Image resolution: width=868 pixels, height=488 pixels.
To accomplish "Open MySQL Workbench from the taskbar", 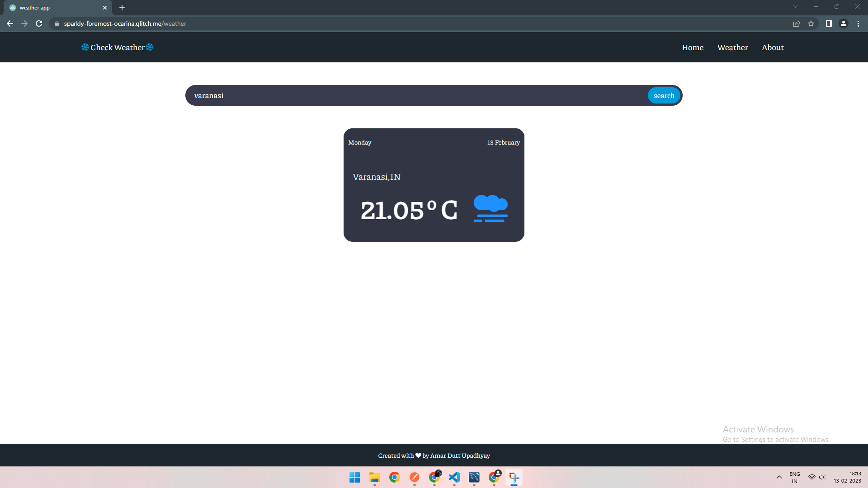I will (x=474, y=477).
